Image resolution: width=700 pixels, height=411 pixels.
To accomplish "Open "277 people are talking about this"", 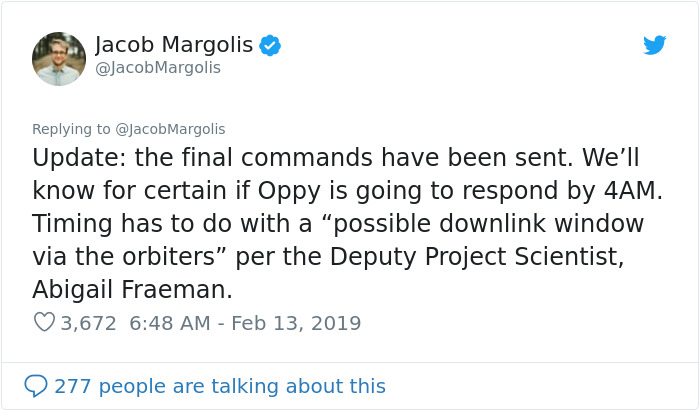I will tap(220, 385).
